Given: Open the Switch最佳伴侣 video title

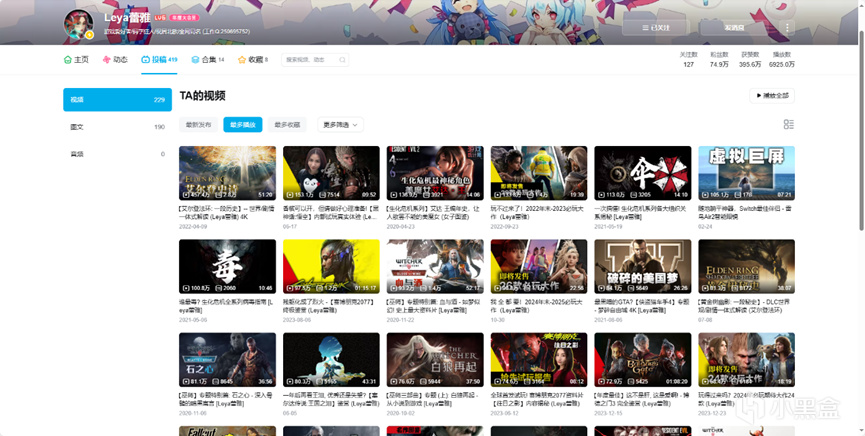Looking at the screenshot, I should pos(746,213).
